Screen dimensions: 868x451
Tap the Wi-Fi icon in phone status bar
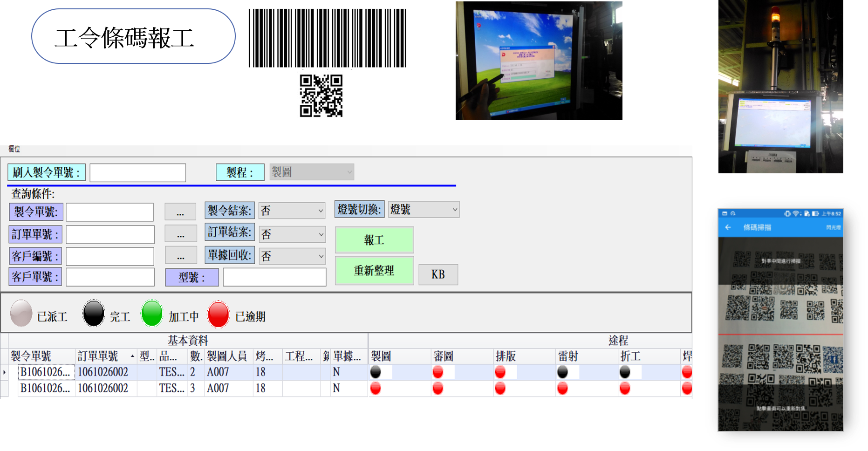pos(796,213)
